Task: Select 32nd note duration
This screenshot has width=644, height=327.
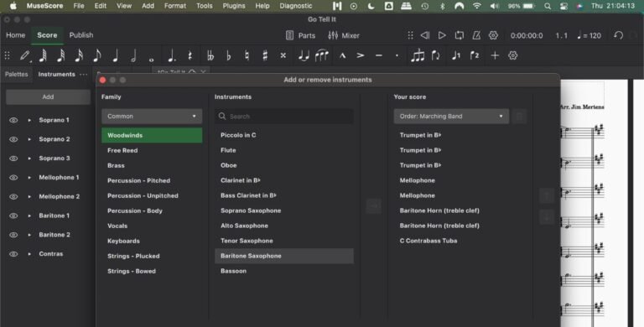Action: 60,55
